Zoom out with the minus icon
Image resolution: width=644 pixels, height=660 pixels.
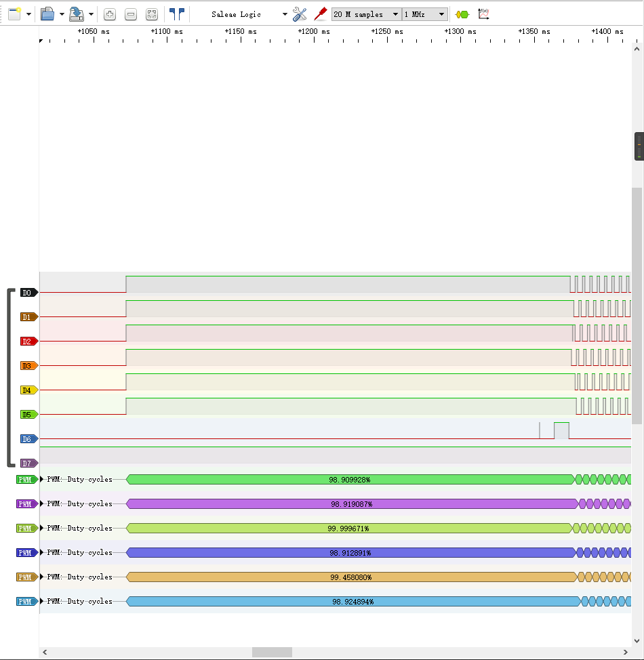pyautogui.click(x=131, y=14)
